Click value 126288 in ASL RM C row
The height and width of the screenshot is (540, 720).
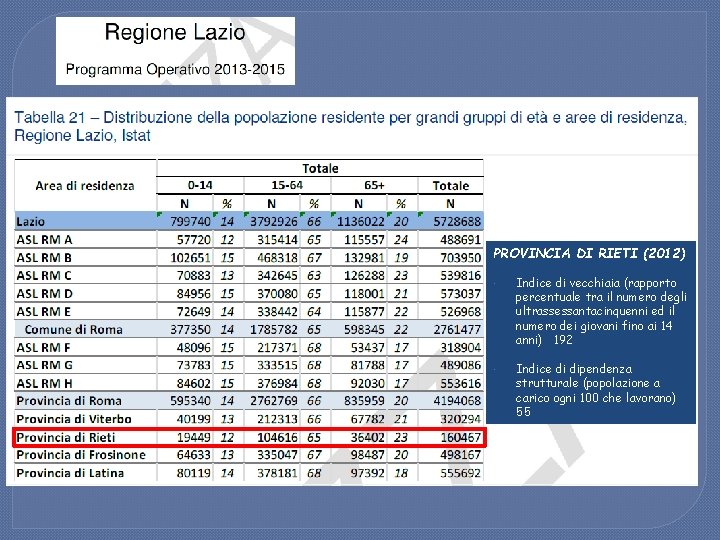pyautogui.click(x=364, y=276)
